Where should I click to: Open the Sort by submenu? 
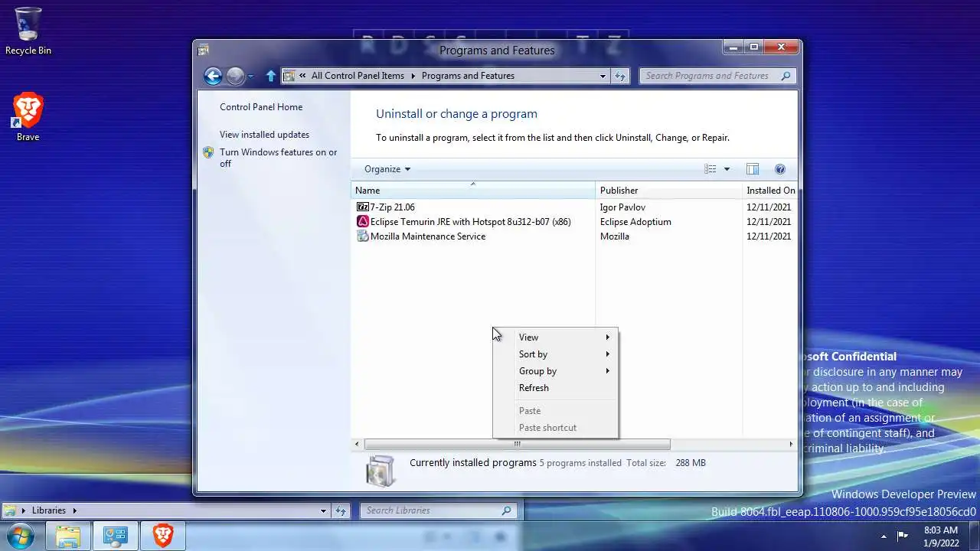tap(555, 354)
